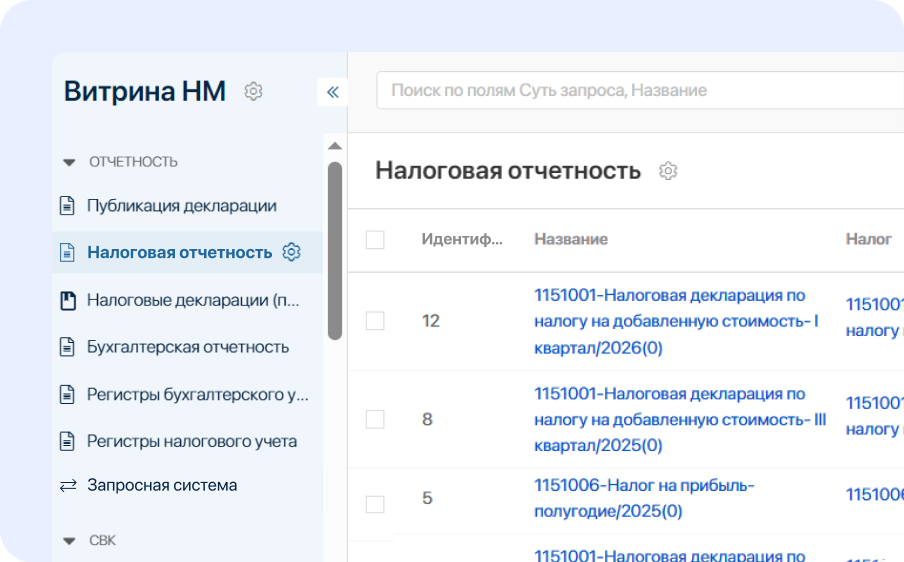Collapse sidebar with double chevron button

(x=333, y=92)
